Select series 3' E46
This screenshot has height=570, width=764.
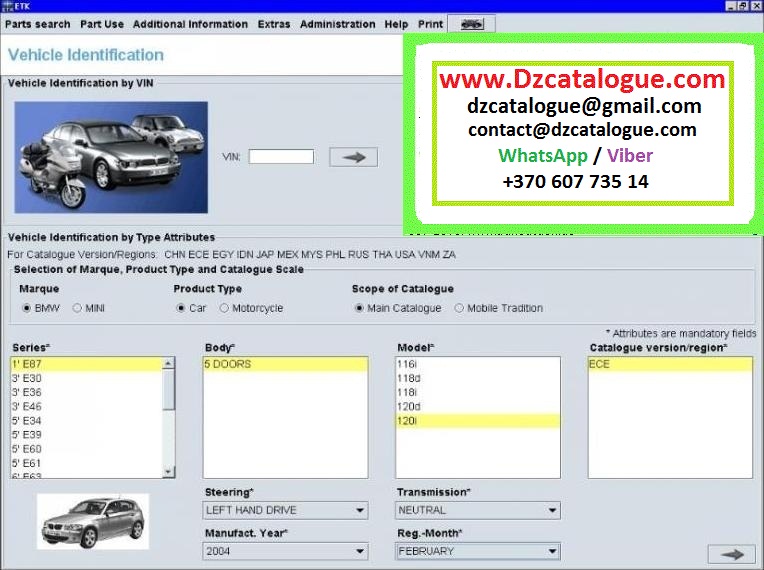coord(86,406)
